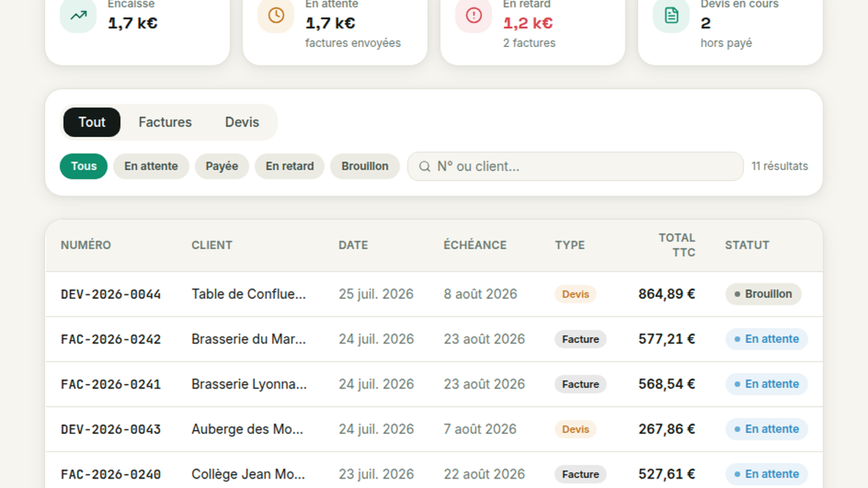Filter by En attente status chip
The height and width of the screenshot is (488, 868).
click(151, 166)
